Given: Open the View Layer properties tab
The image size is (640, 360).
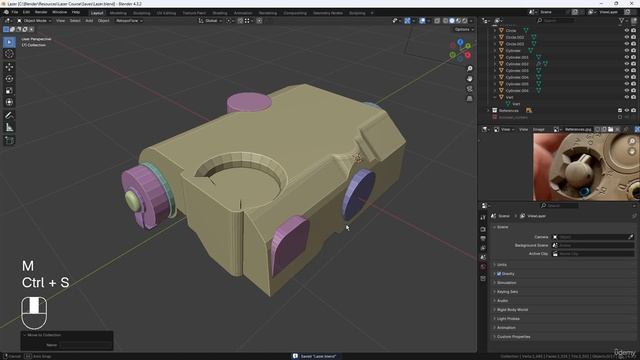Looking at the screenshot, I should click(483, 248).
